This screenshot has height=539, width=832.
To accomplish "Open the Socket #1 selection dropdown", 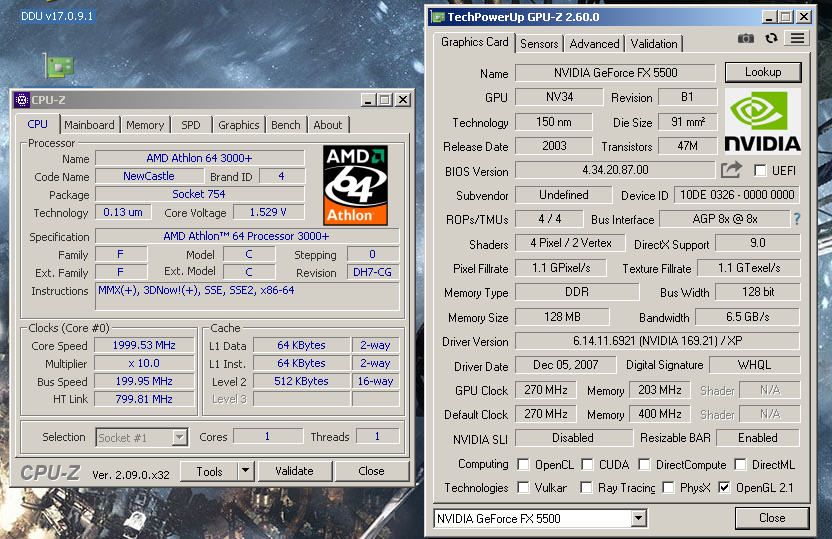I will [x=179, y=438].
